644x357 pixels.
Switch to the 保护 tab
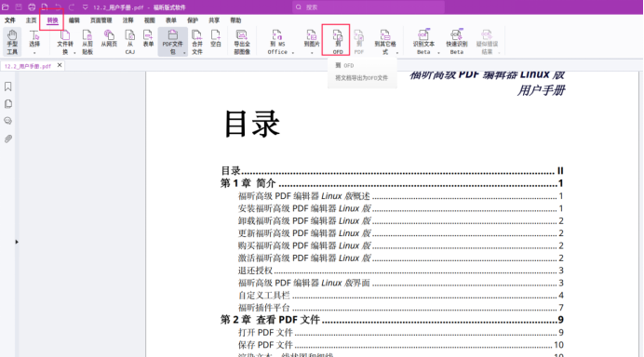coord(193,20)
